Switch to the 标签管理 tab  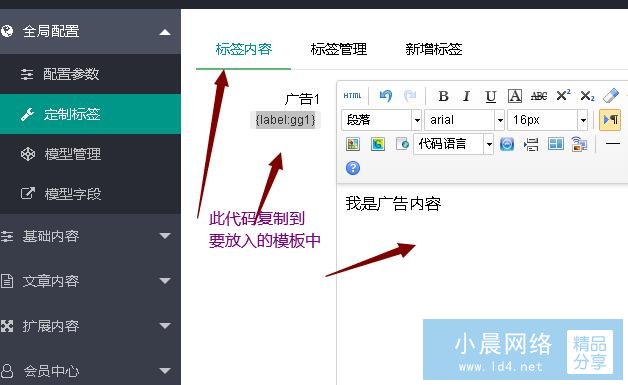(x=338, y=49)
